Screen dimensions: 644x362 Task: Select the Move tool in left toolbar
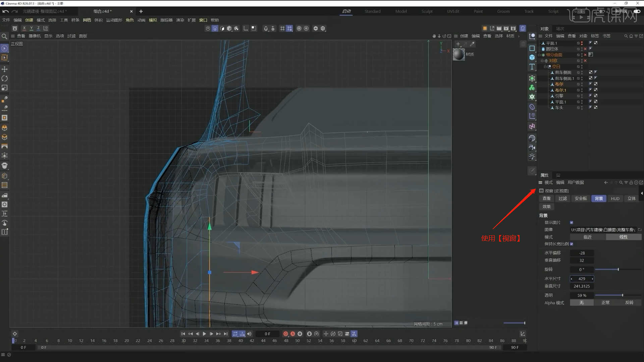[x=5, y=69]
